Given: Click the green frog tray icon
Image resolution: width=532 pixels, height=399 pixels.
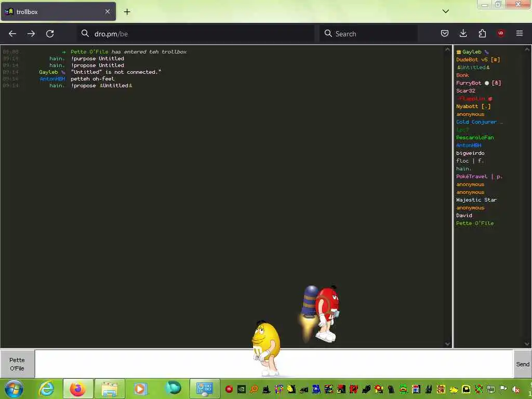Looking at the screenshot, I should click(x=403, y=389).
